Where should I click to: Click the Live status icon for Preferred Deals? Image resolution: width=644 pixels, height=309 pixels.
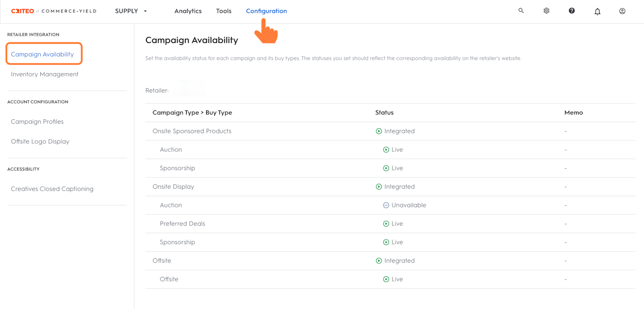point(386,224)
